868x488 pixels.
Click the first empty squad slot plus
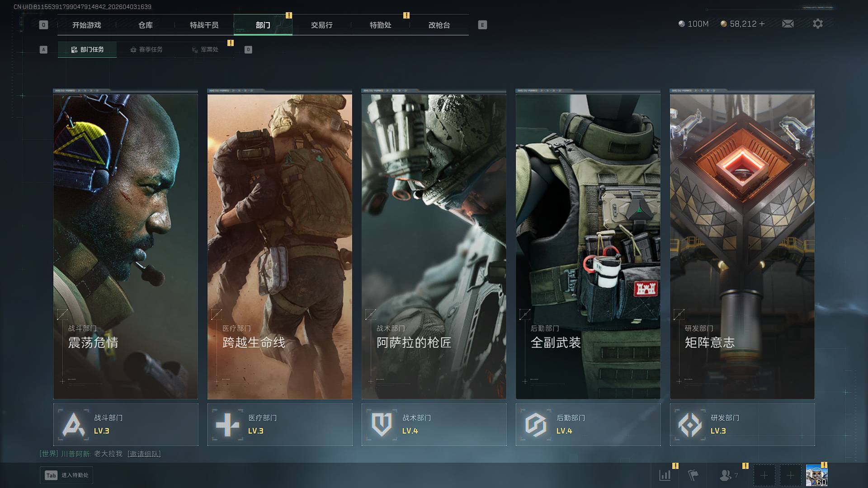tap(764, 475)
